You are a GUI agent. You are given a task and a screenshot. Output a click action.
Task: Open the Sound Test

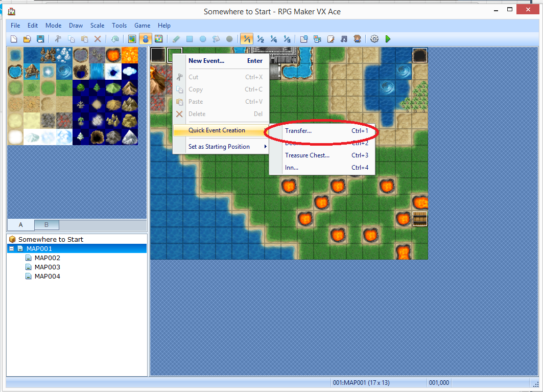343,39
